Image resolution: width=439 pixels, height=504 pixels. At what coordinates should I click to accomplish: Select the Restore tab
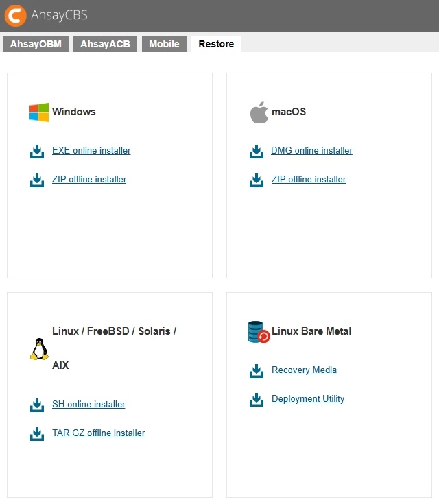point(216,44)
